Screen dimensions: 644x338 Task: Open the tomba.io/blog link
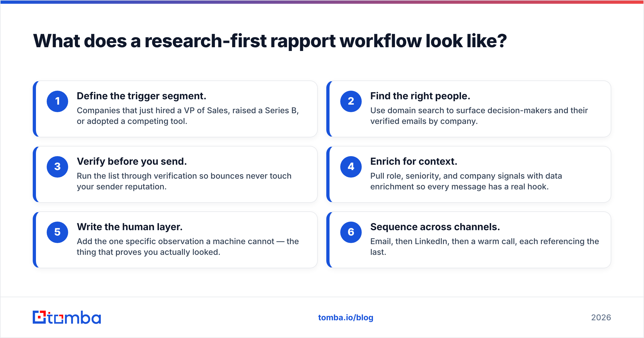click(346, 318)
